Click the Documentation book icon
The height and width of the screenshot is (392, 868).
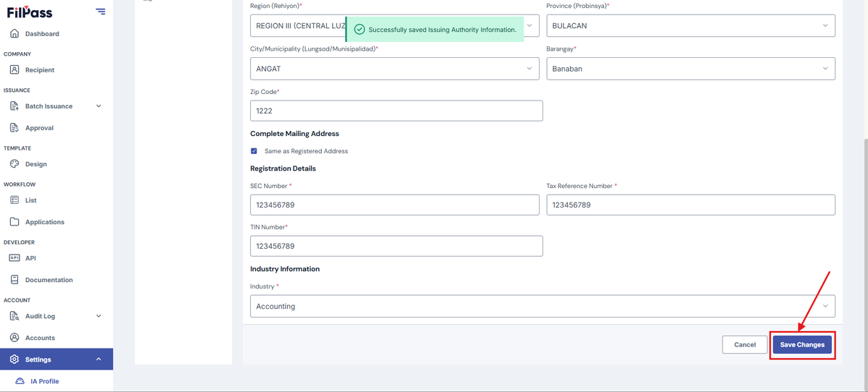pos(14,280)
